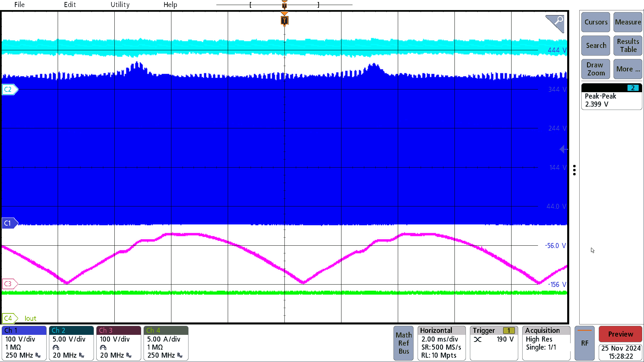
Task: Click the Ch 3 100 V/div scale value
Action: coord(115,339)
